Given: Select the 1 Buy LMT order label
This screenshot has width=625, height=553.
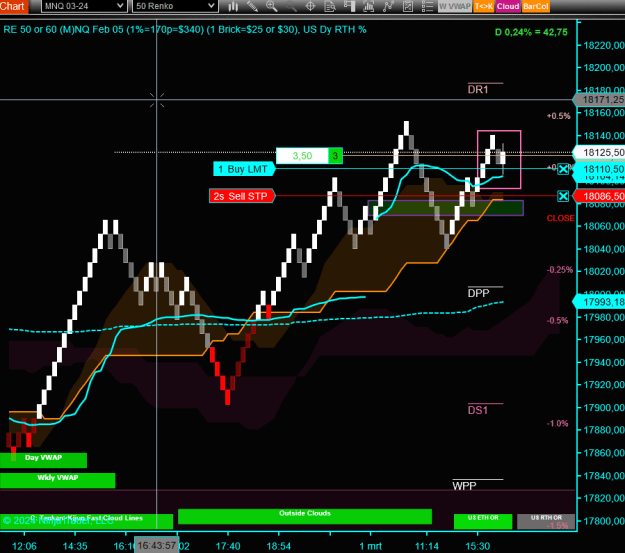Looking at the screenshot, I should pyautogui.click(x=244, y=169).
